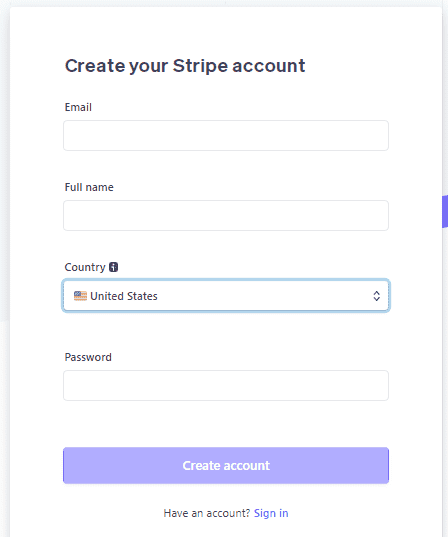This screenshot has height=537, width=448.
Task: Follow the Sign in link
Action: (271, 513)
